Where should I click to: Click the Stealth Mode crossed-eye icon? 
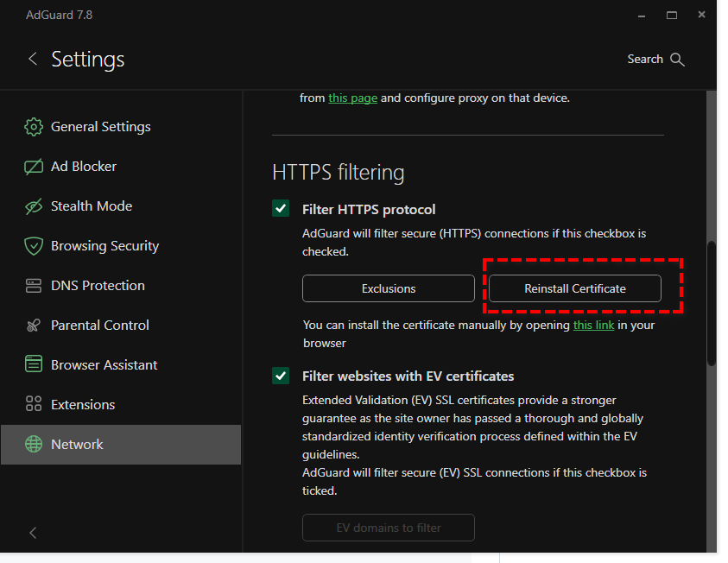pos(34,206)
